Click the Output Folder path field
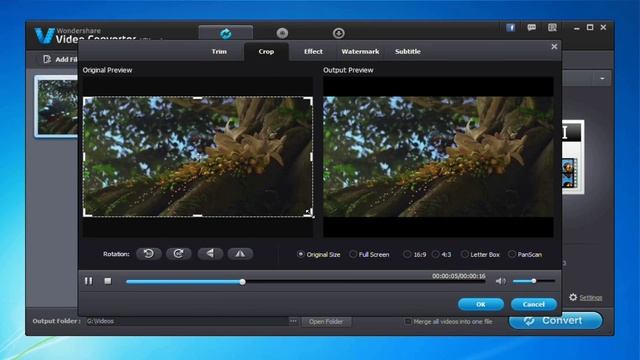 tap(186, 321)
